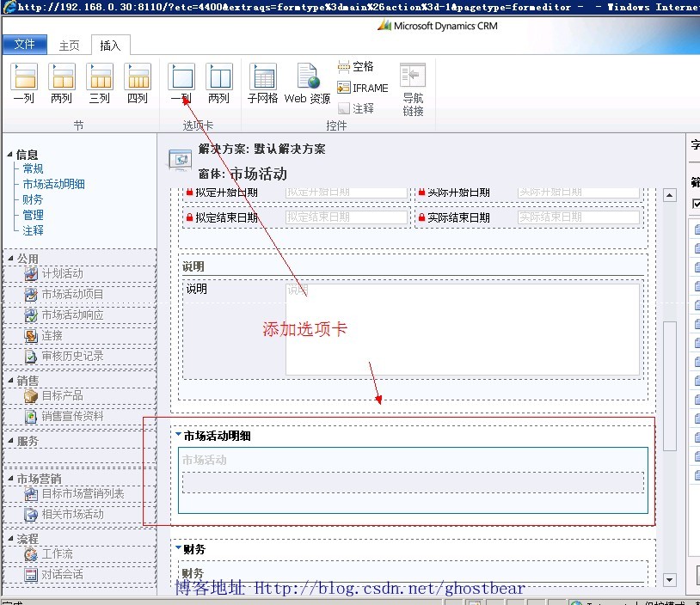Go to 常规 in form tree

(33, 168)
